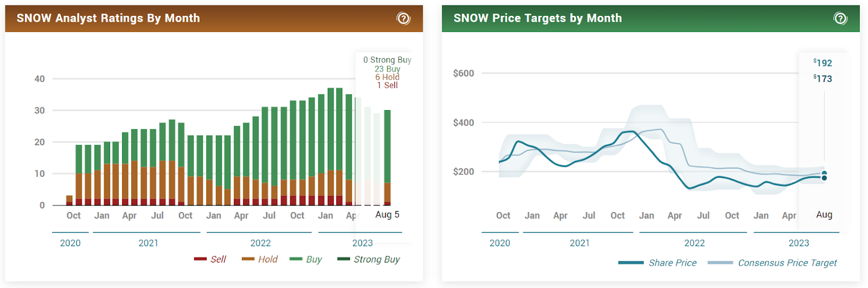Click the 2023 year label in ratings chart

pyautogui.click(x=362, y=243)
